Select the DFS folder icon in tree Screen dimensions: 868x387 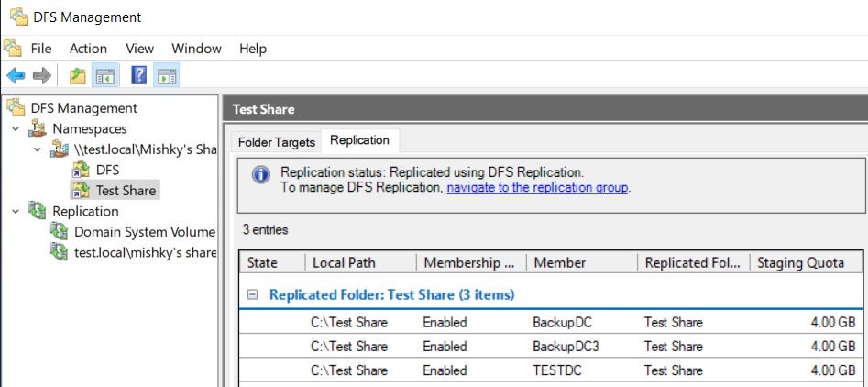81,170
